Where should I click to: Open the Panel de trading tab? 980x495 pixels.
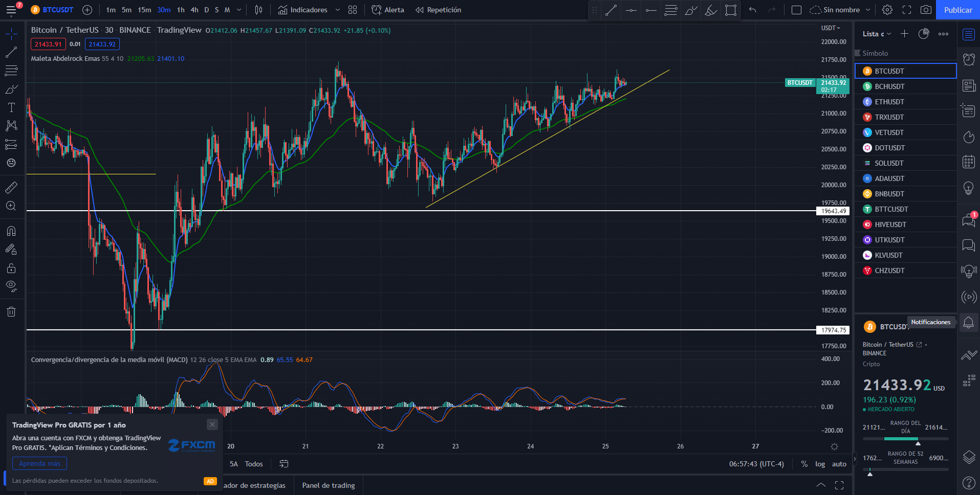[x=329, y=485]
